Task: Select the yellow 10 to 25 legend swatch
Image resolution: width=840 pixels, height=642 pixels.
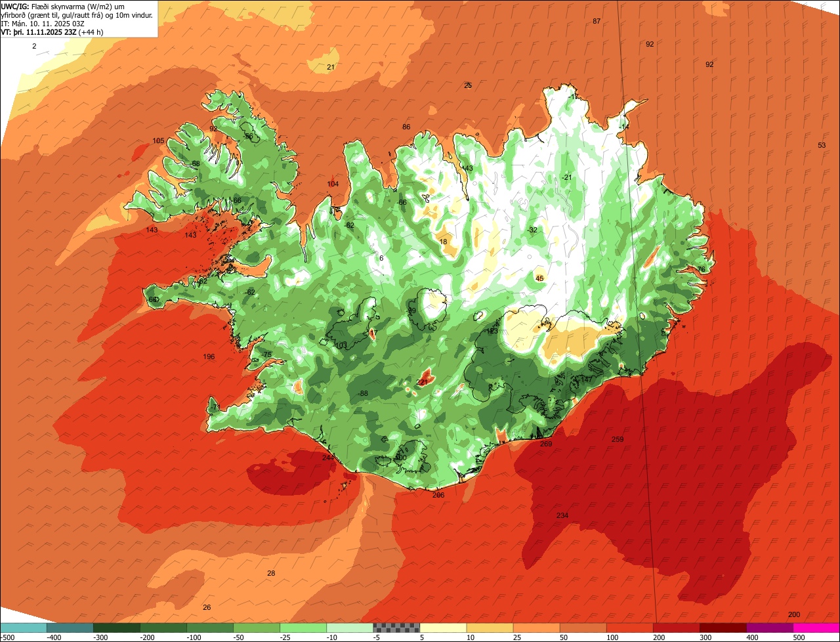Action: [490, 628]
